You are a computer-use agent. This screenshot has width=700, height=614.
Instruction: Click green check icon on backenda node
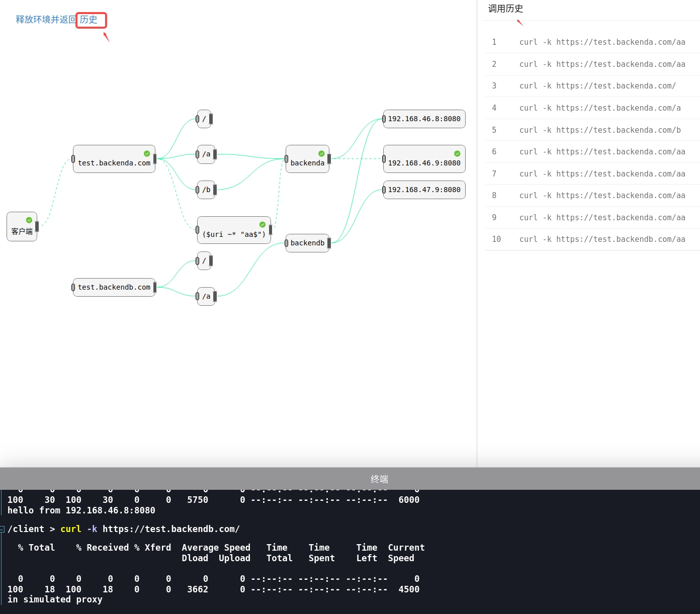click(x=321, y=154)
